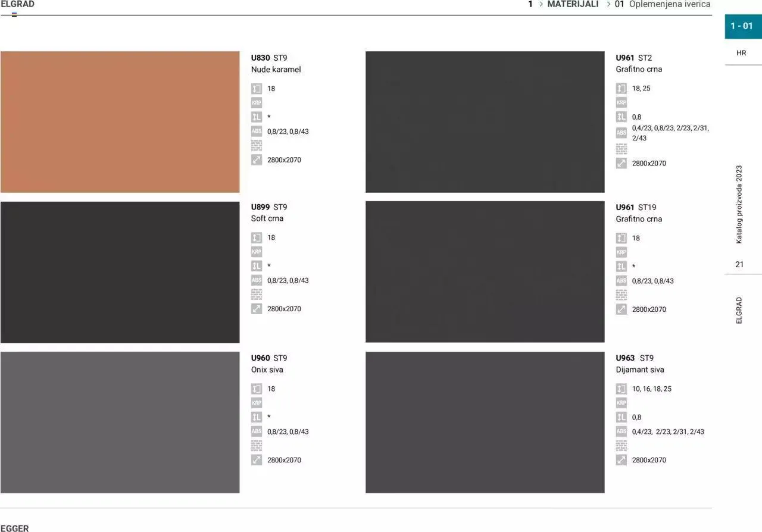Click the thickness icon under U963 Dijamant siva

pos(622,389)
